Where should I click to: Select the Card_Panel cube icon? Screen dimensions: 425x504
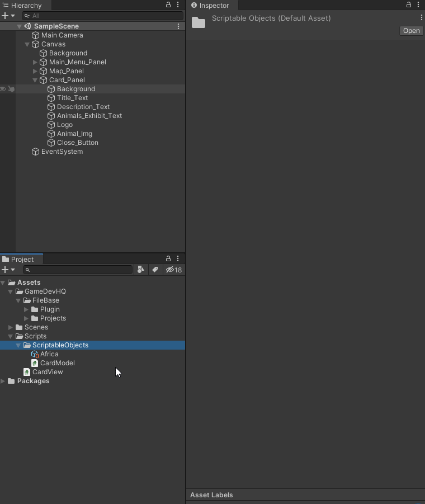pos(43,80)
